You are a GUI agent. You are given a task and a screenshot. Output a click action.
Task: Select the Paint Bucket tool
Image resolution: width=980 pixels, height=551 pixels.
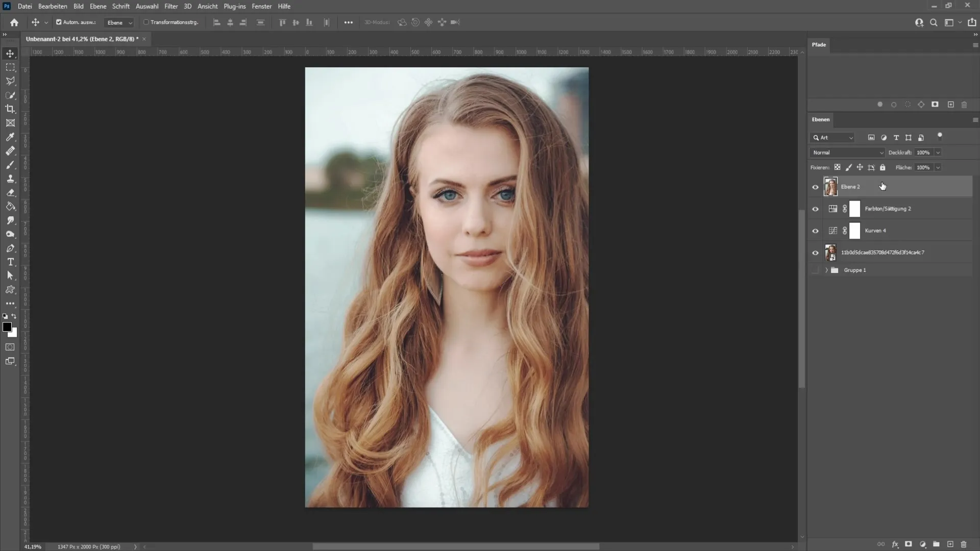pyautogui.click(x=10, y=207)
